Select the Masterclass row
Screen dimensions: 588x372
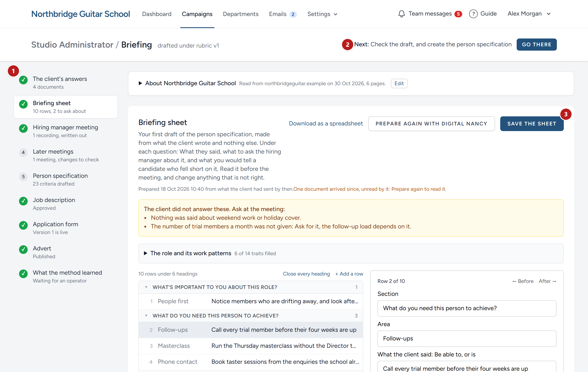[x=251, y=346]
